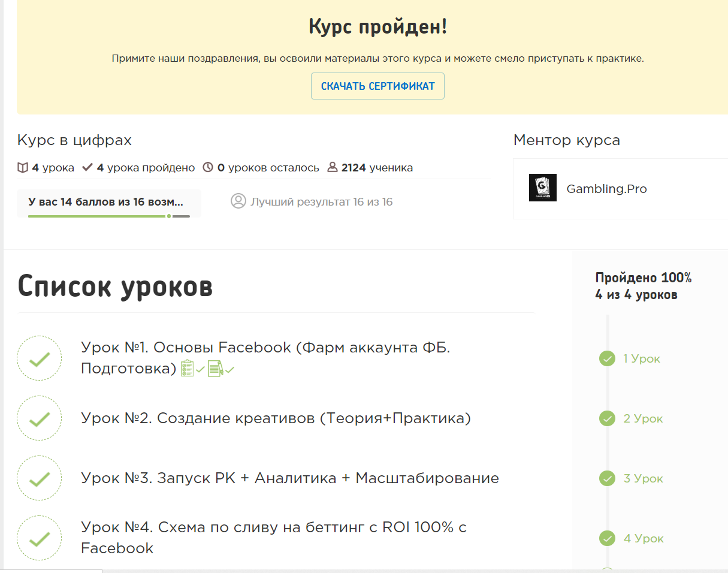This screenshot has width=728, height=573.
Task: Jump to '3 Урок' in progress sidebar
Action: coord(643,479)
